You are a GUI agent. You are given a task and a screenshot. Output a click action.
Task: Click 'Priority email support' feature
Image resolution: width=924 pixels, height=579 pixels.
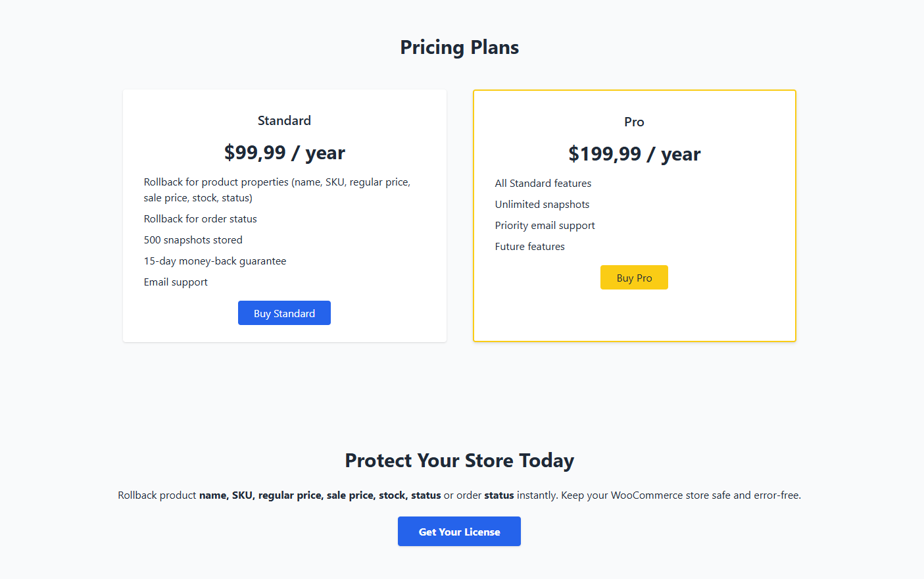pyautogui.click(x=545, y=226)
